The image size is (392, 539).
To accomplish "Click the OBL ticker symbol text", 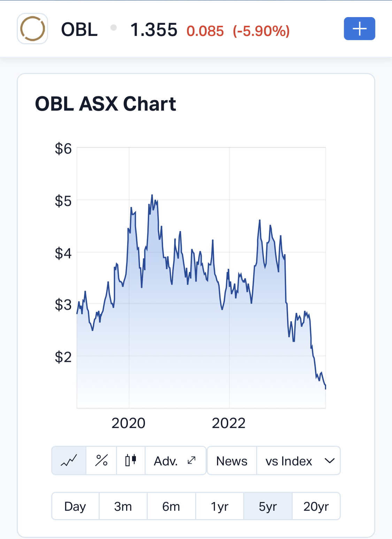I will coord(79,30).
